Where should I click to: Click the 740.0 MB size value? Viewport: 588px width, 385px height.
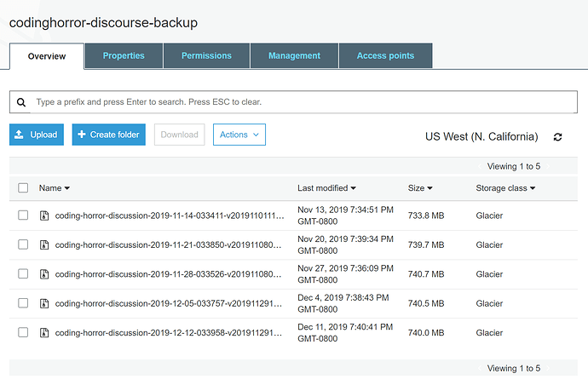[x=426, y=333]
